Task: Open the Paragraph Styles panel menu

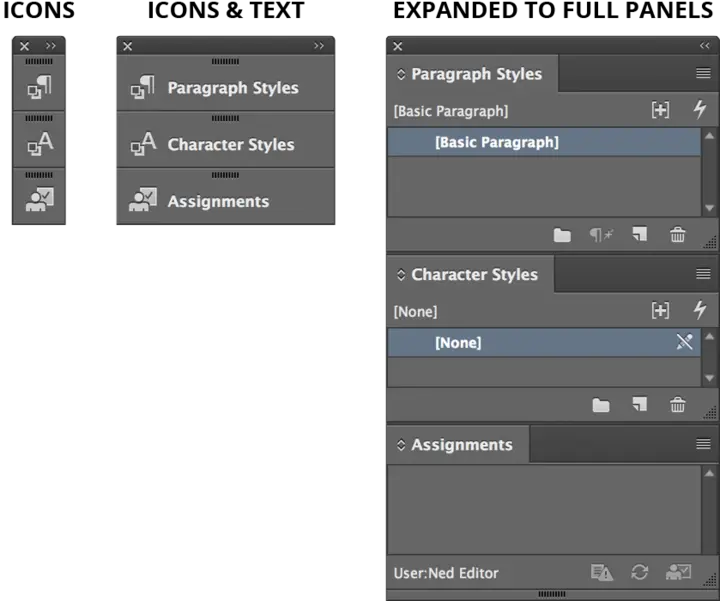Action: (703, 73)
